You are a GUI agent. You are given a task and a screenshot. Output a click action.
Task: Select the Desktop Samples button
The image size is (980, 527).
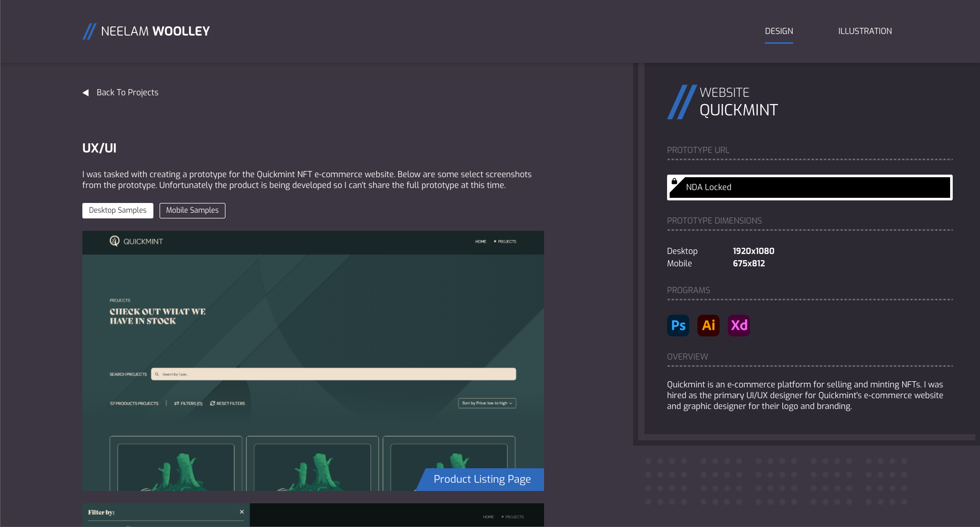[118, 211]
